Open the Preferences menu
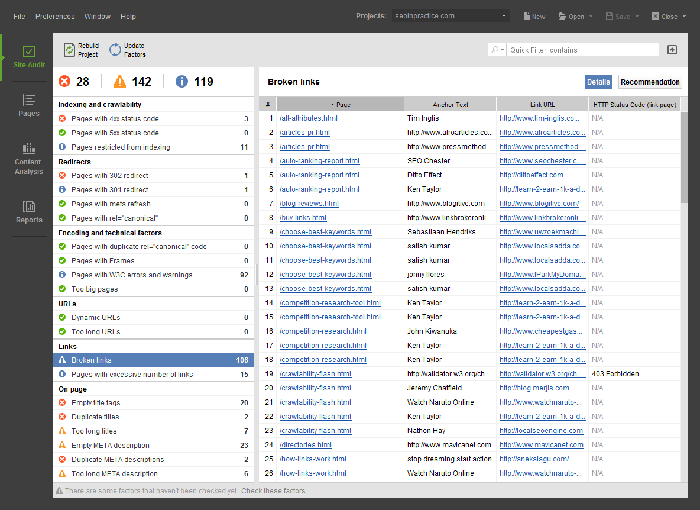The width and height of the screenshot is (700, 510). pyautogui.click(x=55, y=16)
